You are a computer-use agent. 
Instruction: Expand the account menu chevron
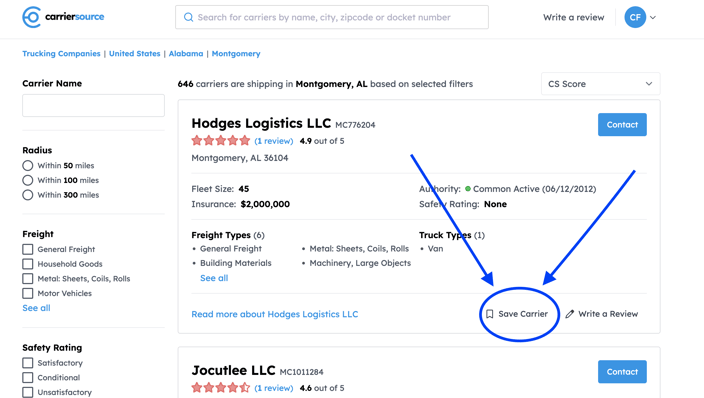point(653,18)
